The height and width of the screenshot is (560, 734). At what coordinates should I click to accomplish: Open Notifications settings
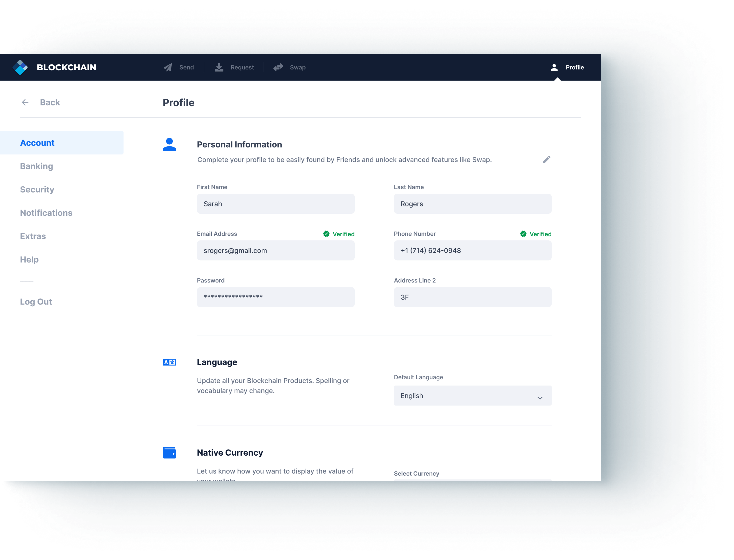[x=46, y=213]
